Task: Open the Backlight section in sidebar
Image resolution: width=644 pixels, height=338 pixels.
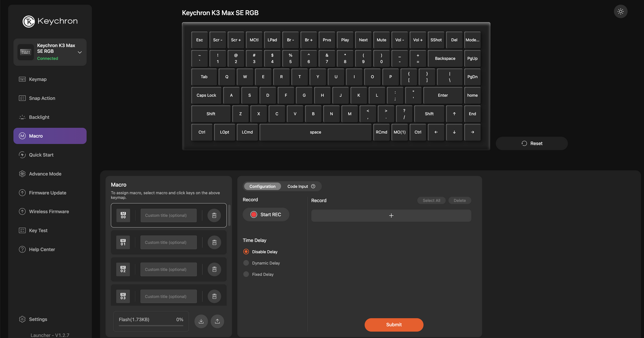Action: click(39, 117)
